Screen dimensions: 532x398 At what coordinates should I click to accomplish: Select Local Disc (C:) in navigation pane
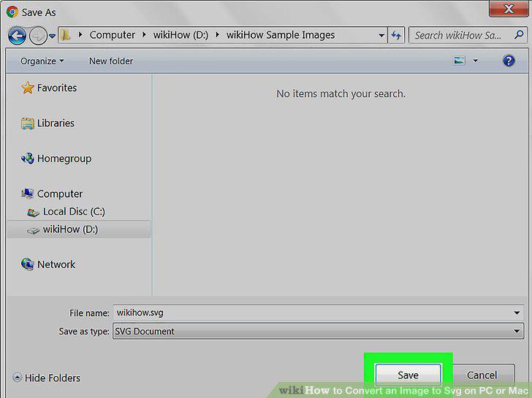[x=74, y=212]
